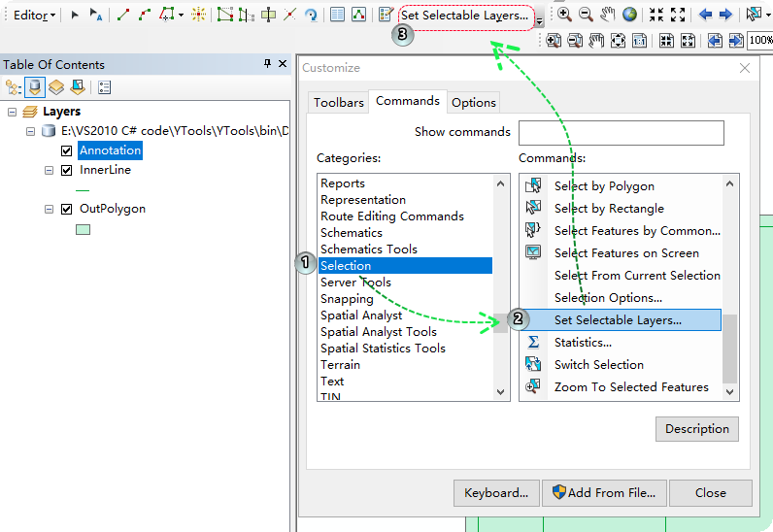Click the Commands list scrollbar thumb
Image resolution: width=773 pixels, height=532 pixels.
[729, 349]
